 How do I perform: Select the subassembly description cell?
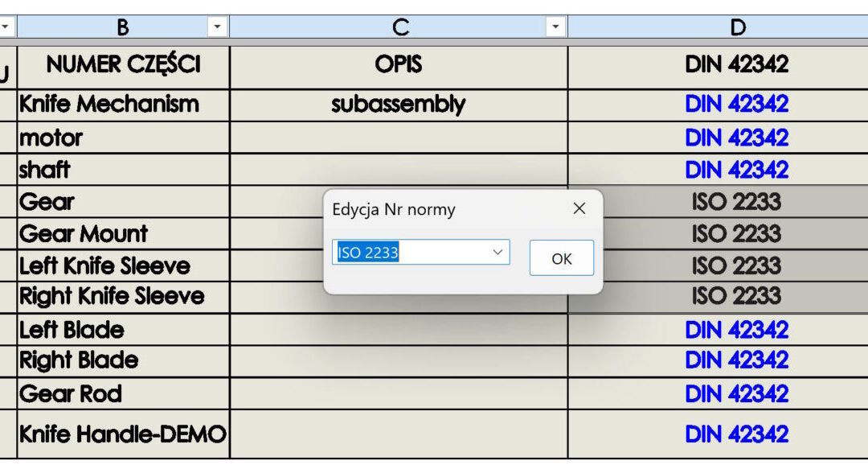[399, 105]
